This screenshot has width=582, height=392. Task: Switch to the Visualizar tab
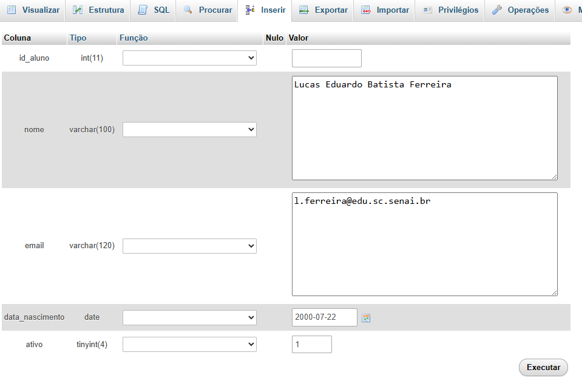(33, 10)
